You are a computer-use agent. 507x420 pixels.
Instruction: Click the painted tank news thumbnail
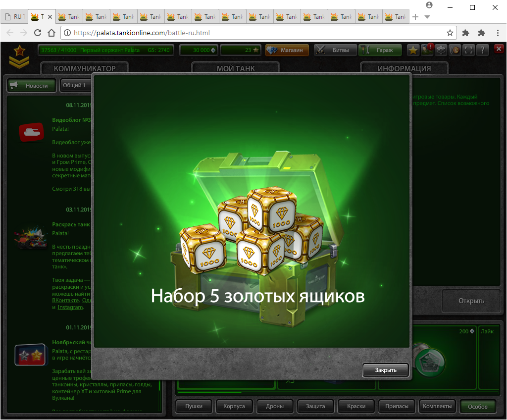[30, 238]
